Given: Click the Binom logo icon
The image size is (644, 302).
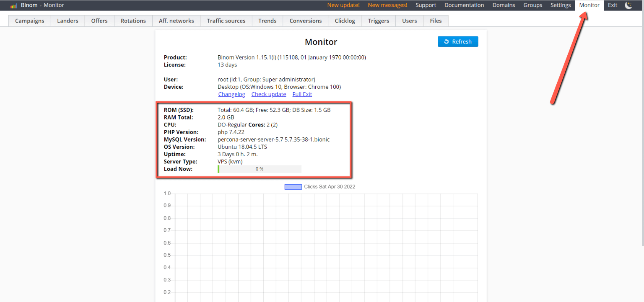Looking at the screenshot, I should [x=14, y=5].
